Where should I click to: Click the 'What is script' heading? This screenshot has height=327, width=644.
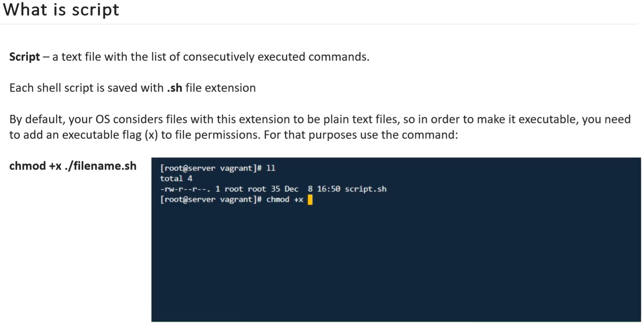[61, 9]
